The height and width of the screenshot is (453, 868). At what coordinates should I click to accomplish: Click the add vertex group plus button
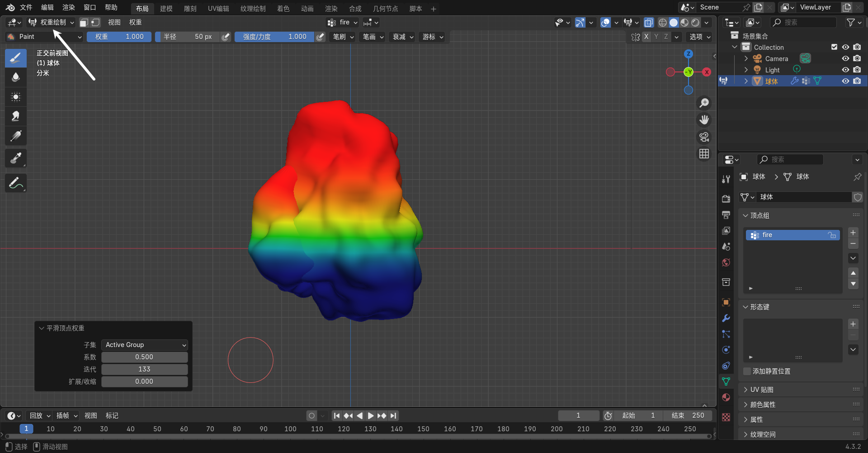click(x=853, y=233)
